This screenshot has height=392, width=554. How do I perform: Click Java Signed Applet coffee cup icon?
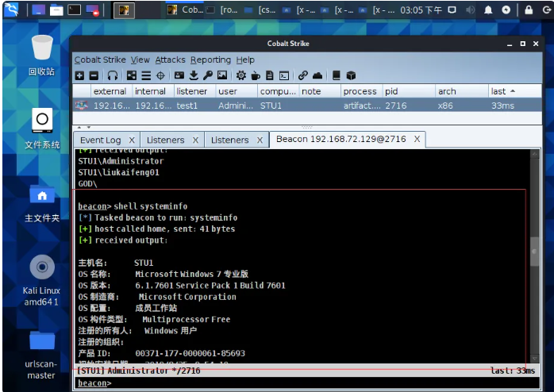[x=256, y=75]
